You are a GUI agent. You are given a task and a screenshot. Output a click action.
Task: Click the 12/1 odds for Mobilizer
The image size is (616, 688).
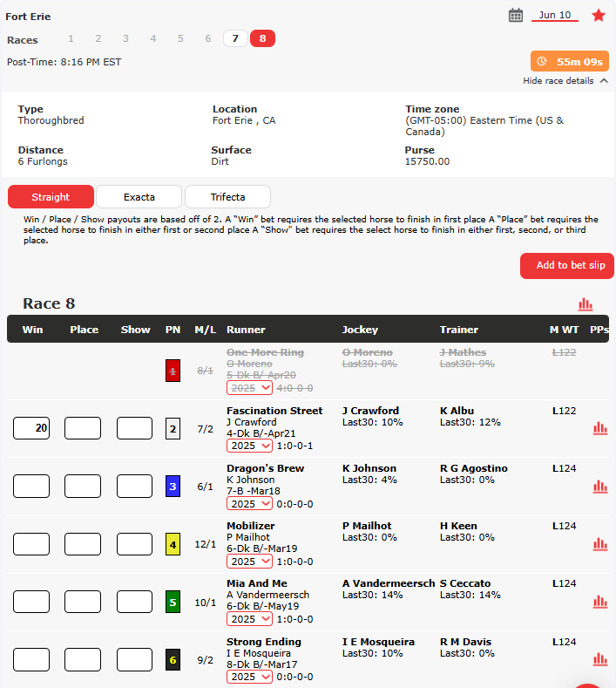click(x=205, y=544)
